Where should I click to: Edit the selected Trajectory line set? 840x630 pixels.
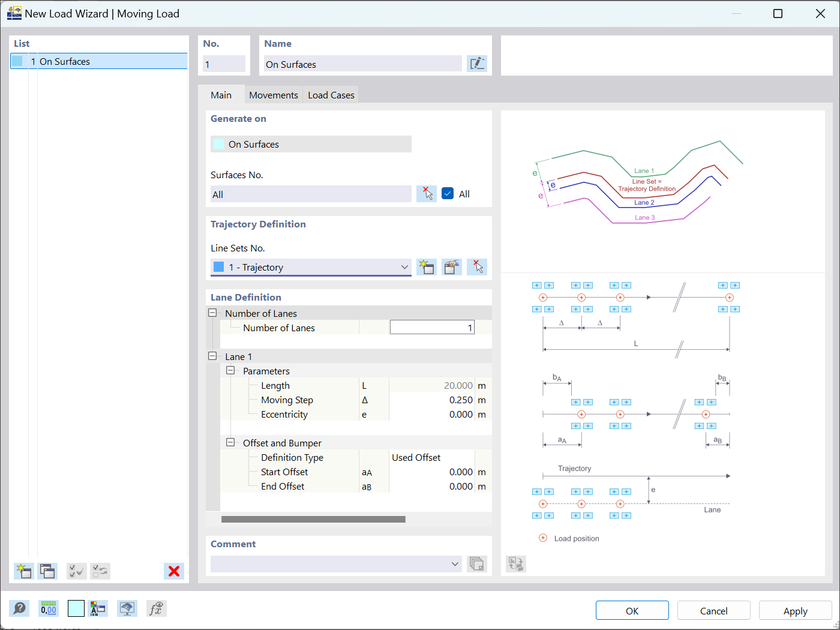click(x=452, y=266)
